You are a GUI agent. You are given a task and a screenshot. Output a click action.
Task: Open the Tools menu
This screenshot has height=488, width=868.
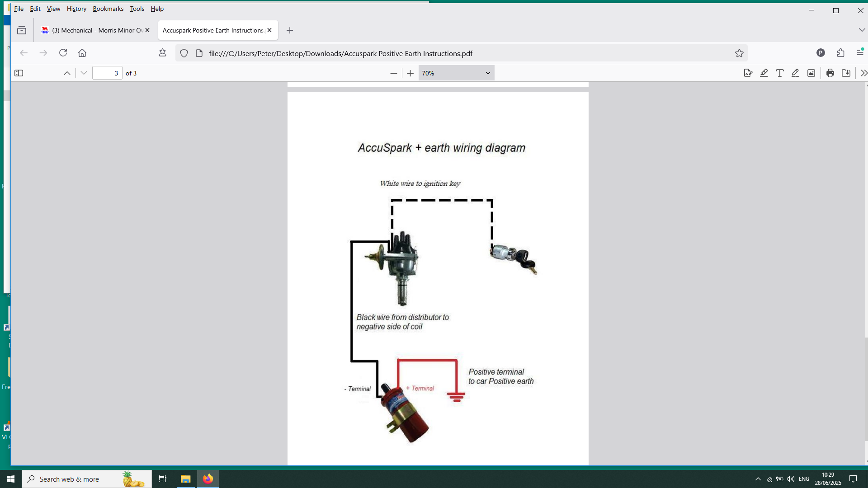[x=137, y=9]
